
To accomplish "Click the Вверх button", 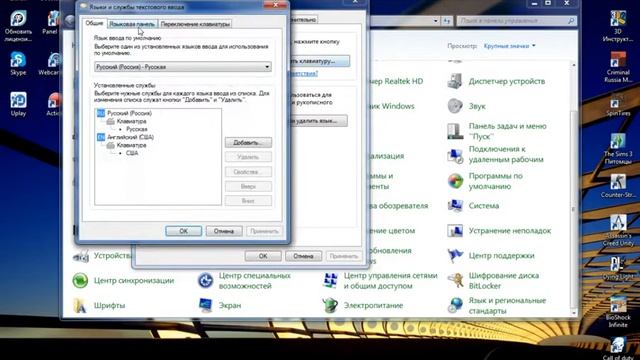I will point(248,187).
